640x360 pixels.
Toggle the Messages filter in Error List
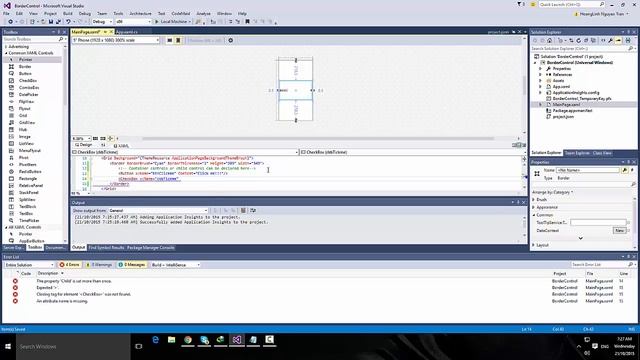coord(131,265)
